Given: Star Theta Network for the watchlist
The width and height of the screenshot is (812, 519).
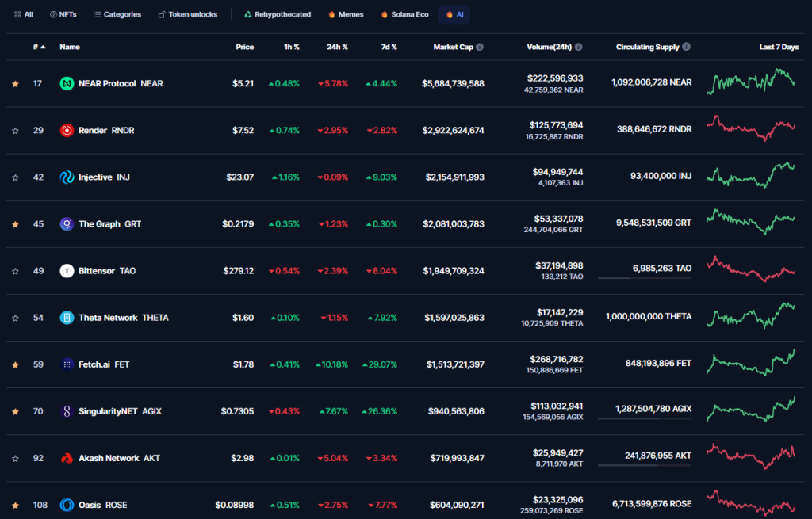Looking at the screenshot, I should [16, 319].
